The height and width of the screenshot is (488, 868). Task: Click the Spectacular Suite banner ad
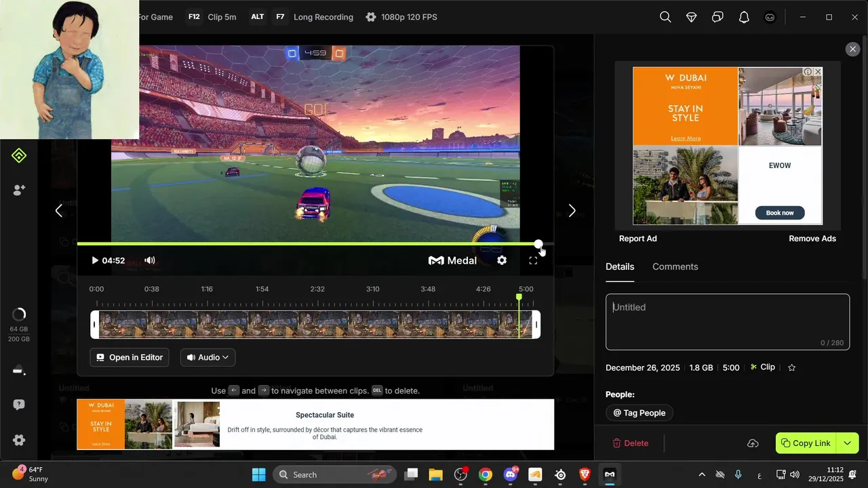[x=315, y=424]
